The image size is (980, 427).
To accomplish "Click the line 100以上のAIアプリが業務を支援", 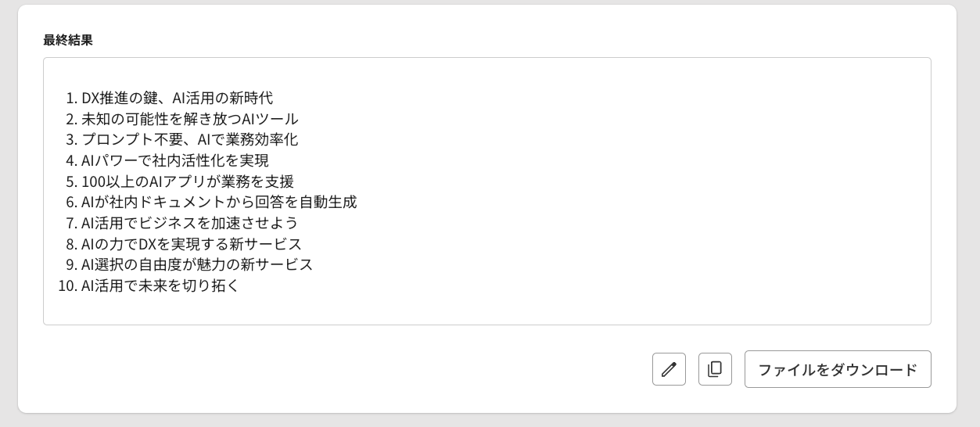I will coord(188,181).
